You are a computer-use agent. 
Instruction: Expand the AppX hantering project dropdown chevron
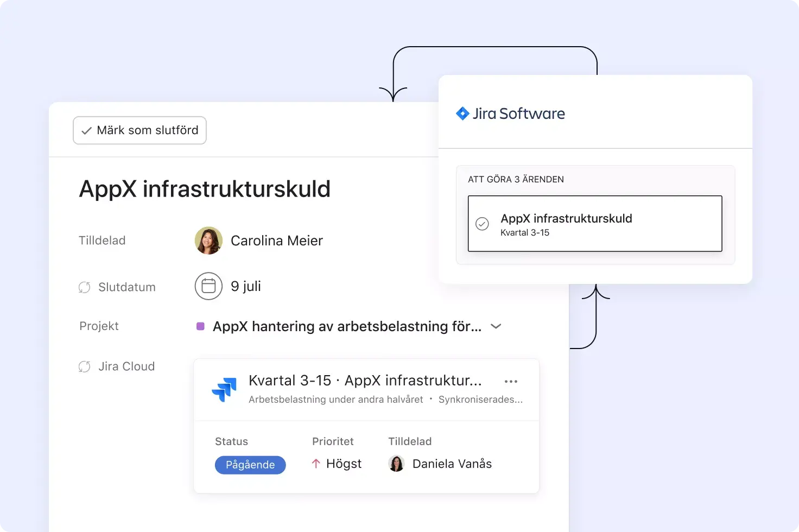click(496, 326)
